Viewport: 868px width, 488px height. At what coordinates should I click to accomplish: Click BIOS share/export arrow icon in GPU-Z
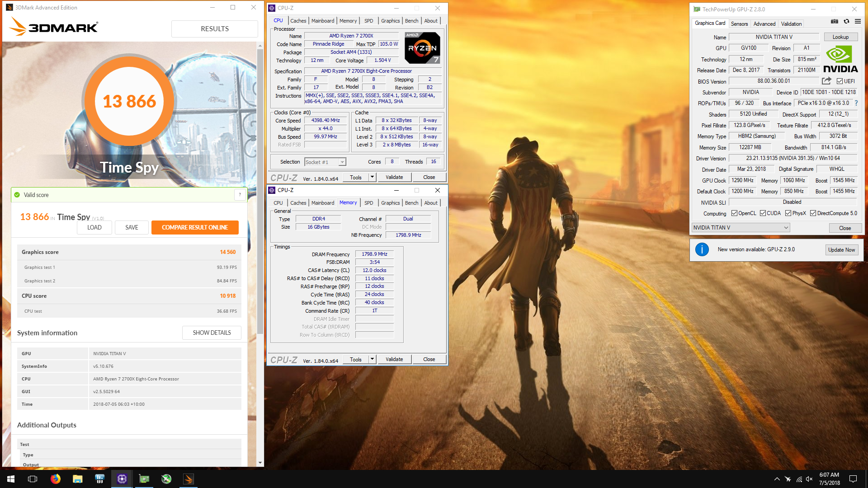(x=826, y=81)
